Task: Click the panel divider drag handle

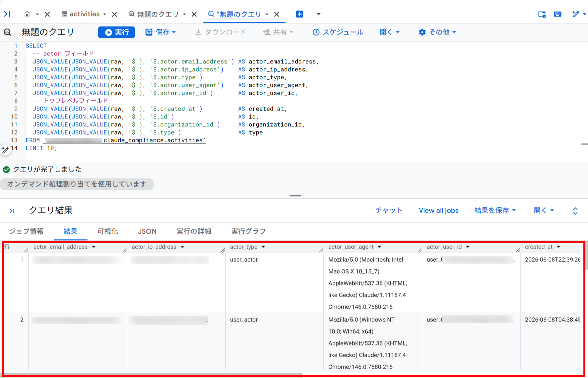Action: pyautogui.click(x=295, y=196)
